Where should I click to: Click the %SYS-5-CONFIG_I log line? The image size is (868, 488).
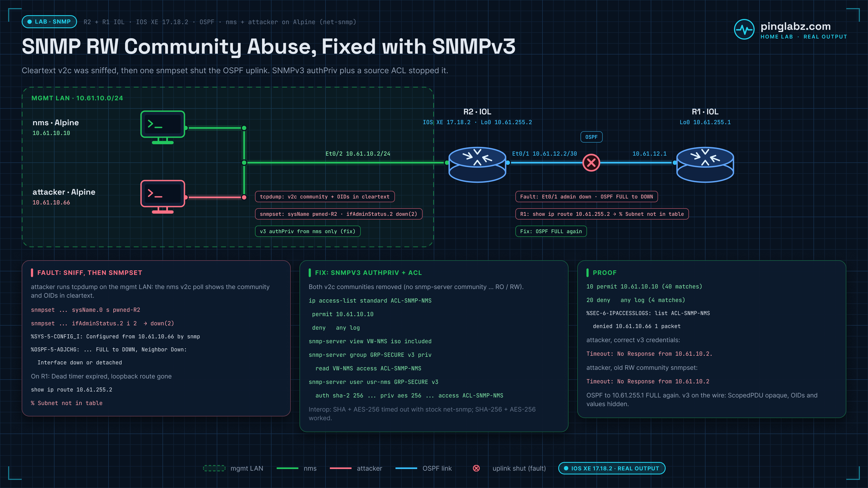point(115,336)
